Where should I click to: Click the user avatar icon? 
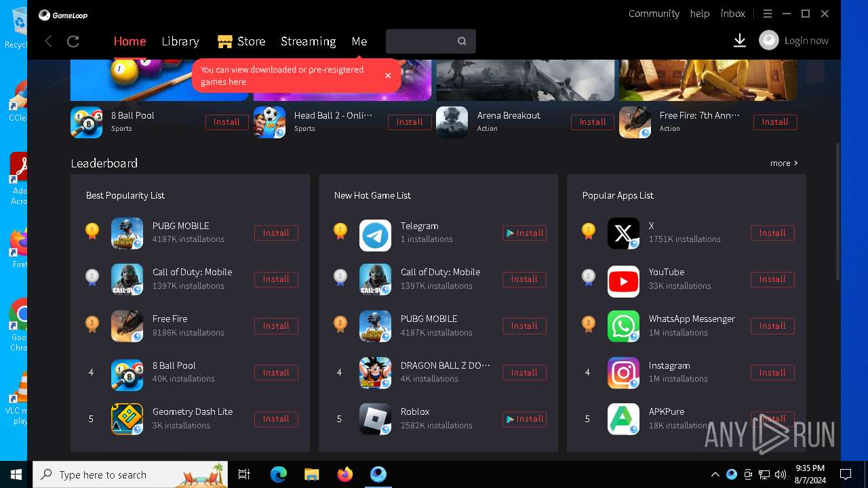tap(769, 41)
